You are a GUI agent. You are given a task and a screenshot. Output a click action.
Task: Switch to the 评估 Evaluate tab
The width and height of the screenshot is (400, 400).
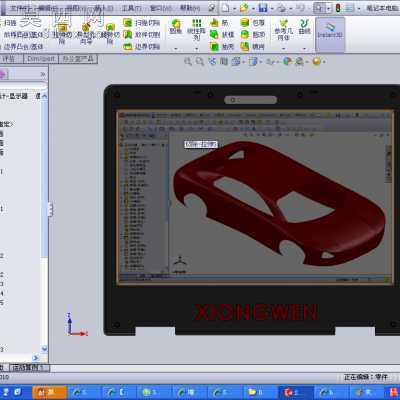point(10,59)
